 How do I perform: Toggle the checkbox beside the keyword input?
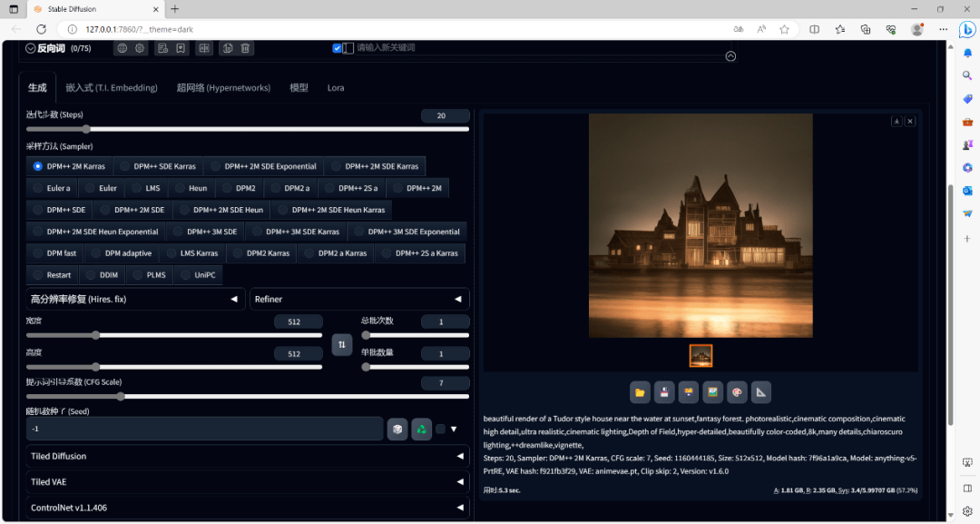(338, 48)
